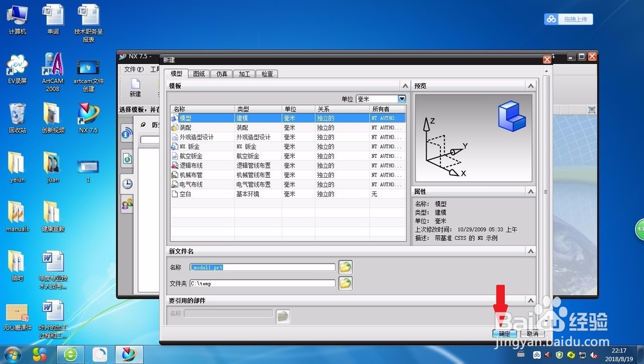This screenshot has width=644, height=364.
Task: Switch to the 仿真 tab
Action: click(x=222, y=74)
